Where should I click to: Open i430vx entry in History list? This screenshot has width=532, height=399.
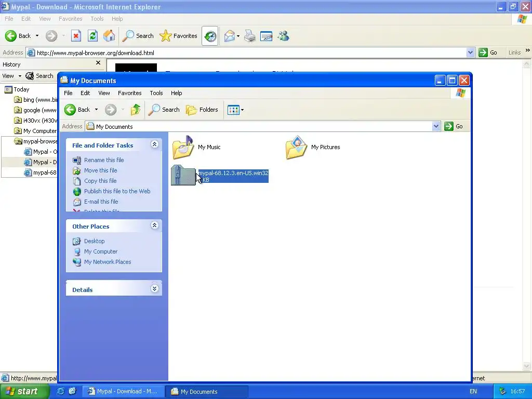(36, 121)
